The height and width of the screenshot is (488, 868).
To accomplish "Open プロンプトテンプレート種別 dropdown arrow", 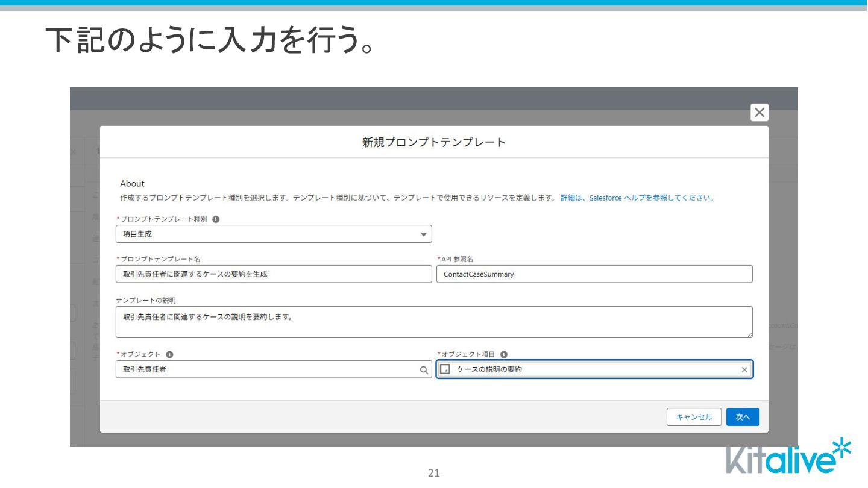I will click(423, 234).
